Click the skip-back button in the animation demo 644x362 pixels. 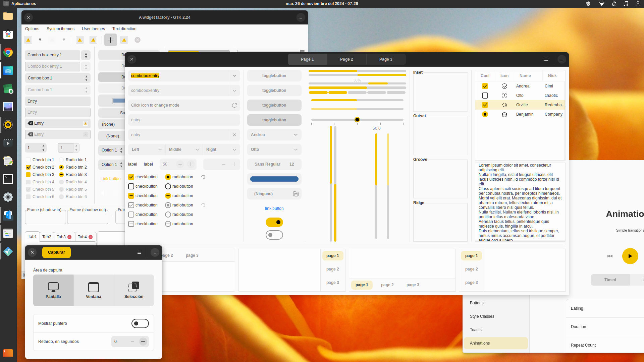610,256
